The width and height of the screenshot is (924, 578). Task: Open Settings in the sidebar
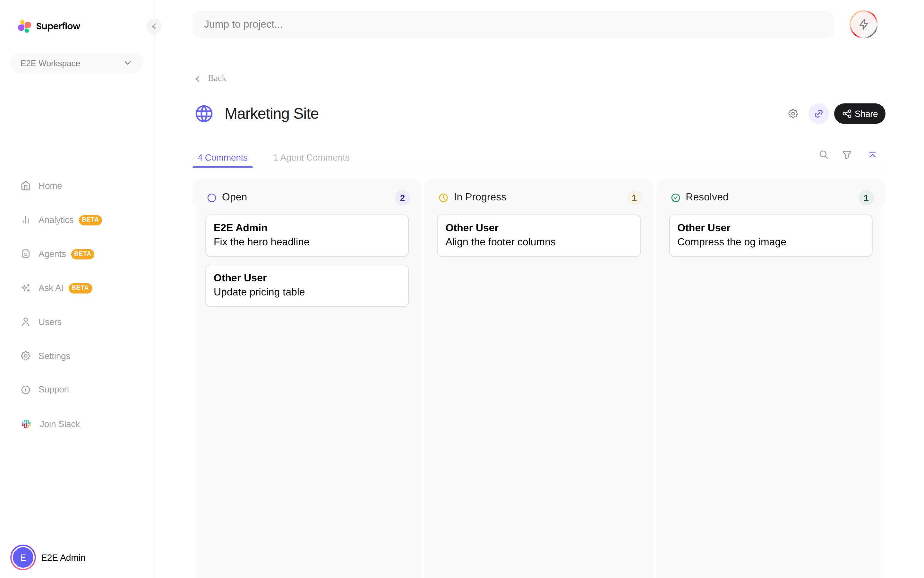pyautogui.click(x=54, y=356)
